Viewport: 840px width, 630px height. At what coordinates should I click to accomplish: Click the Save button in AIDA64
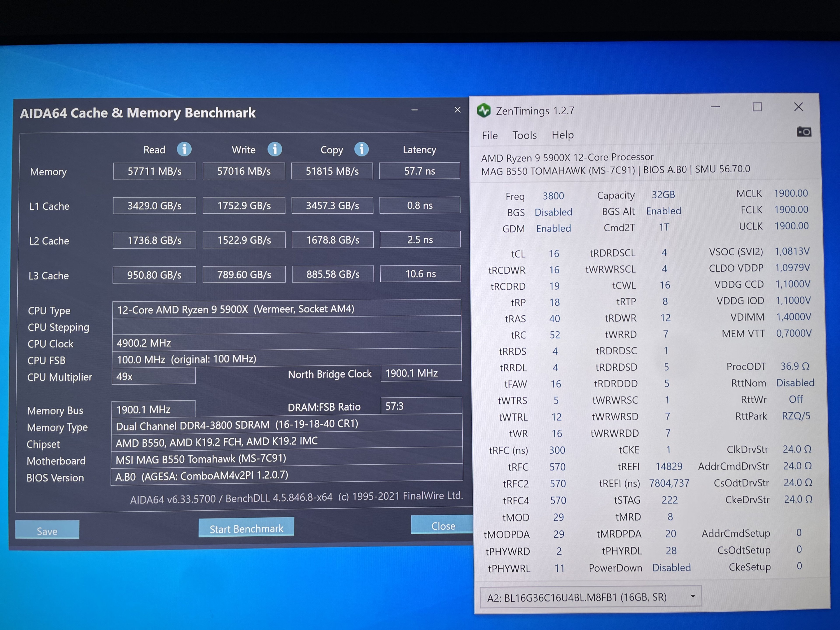click(47, 530)
